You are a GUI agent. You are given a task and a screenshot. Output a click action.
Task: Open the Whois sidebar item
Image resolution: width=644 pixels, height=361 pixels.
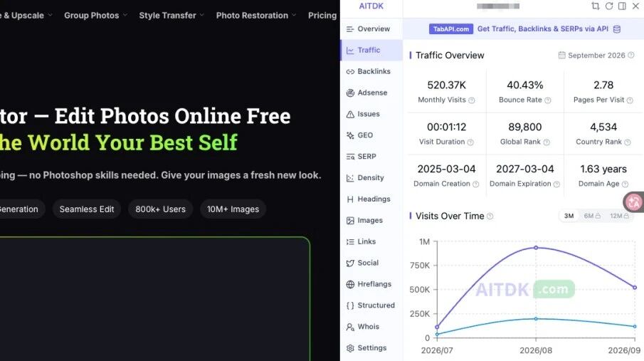click(x=371, y=327)
